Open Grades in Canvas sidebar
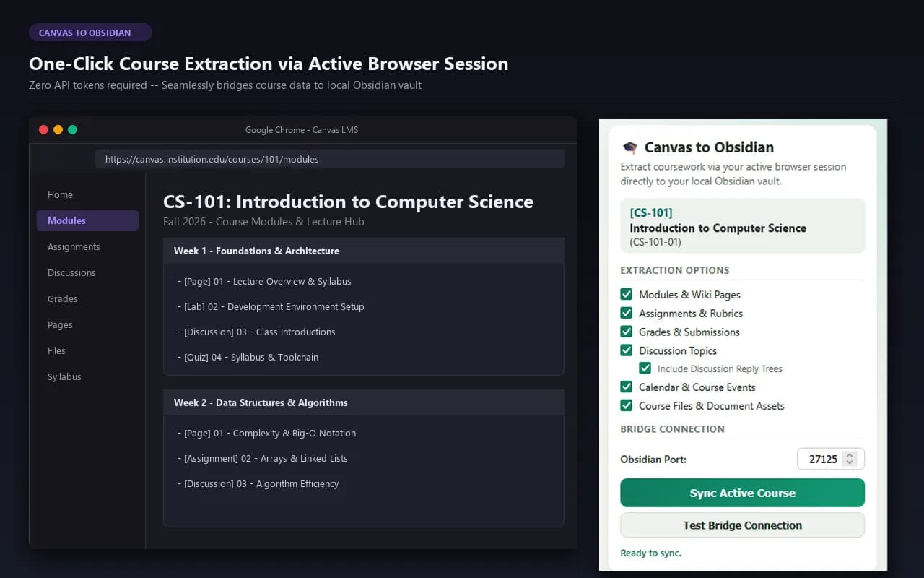This screenshot has width=924, height=578. [63, 299]
